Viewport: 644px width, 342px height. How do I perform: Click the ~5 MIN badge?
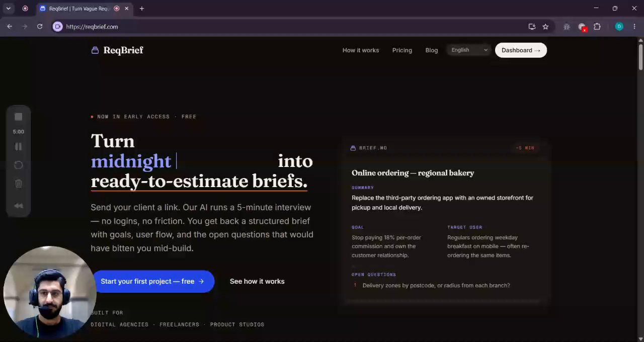[525, 148]
